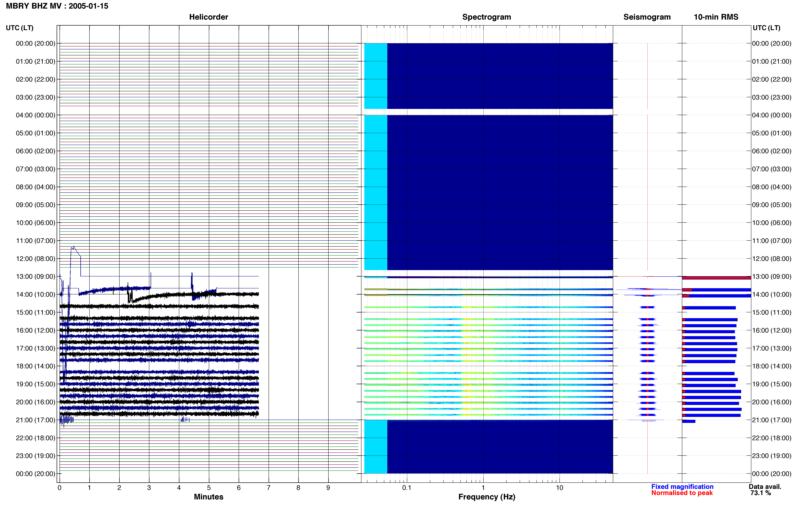Click left-axis time label 15:00 (11:00)
The image size is (812, 508).
(36, 313)
